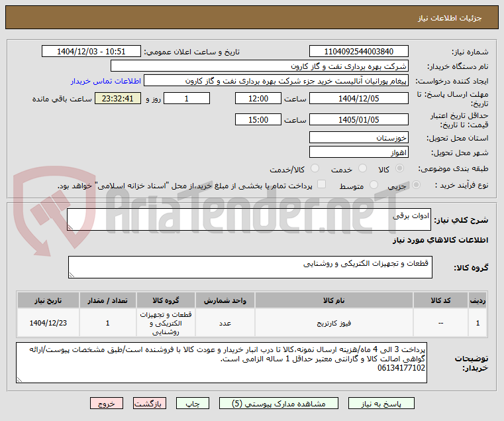Click the واحد شمارش column header
This screenshot has width=504, height=421.
(225, 300)
